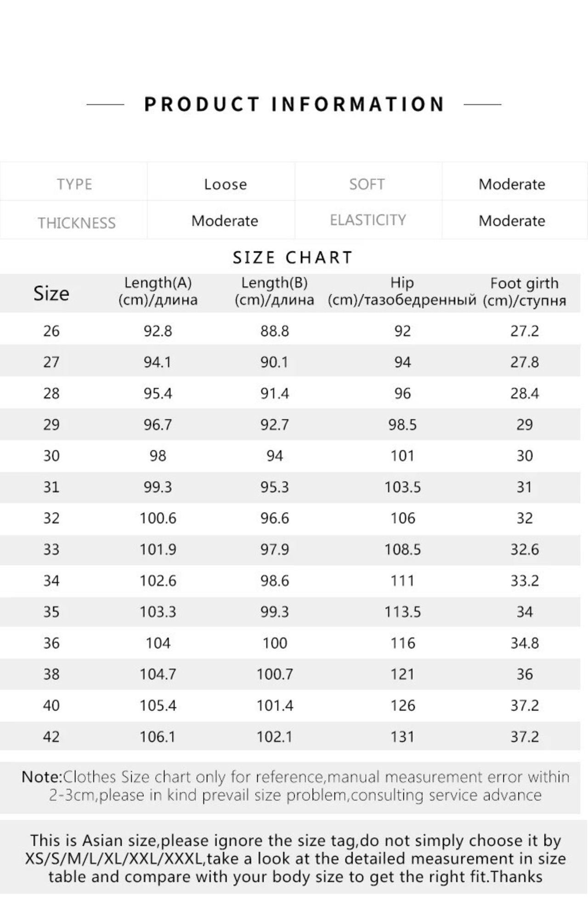Click the ELASTICITY label cell

click(368, 220)
